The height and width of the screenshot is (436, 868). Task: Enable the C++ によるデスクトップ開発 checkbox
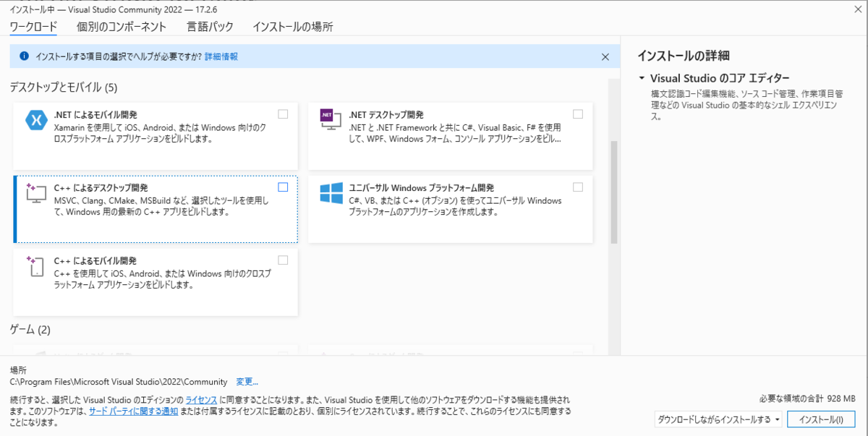[283, 187]
